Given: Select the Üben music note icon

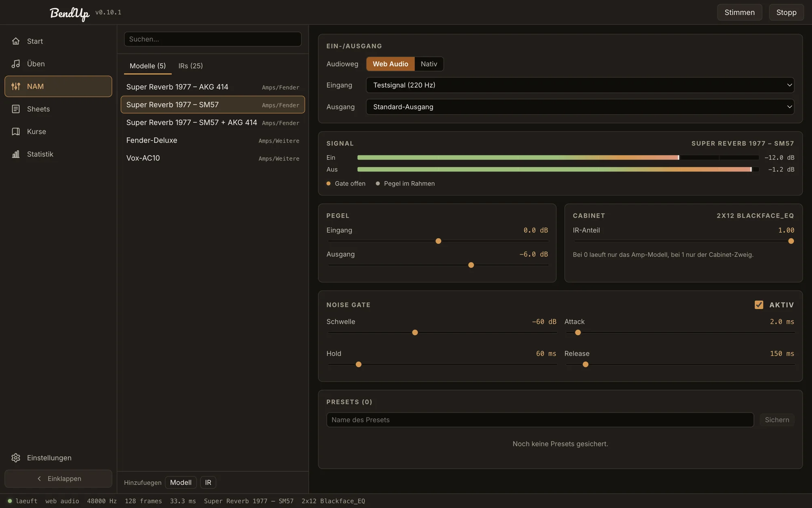Looking at the screenshot, I should pyautogui.click(x=16, y=64).
